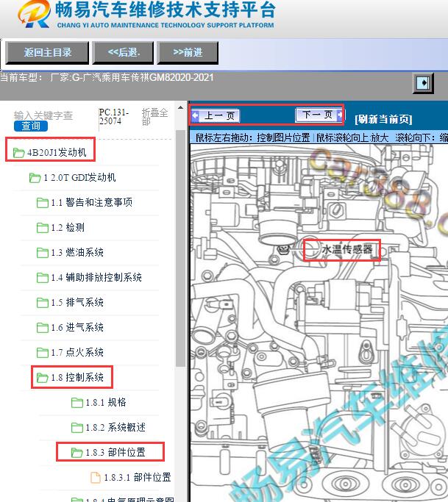Viewport: 448px width, 502px height.
Task: Expand the 1.4 辅助排放控制系统 folder icon
Action: [x=43, y=278]
